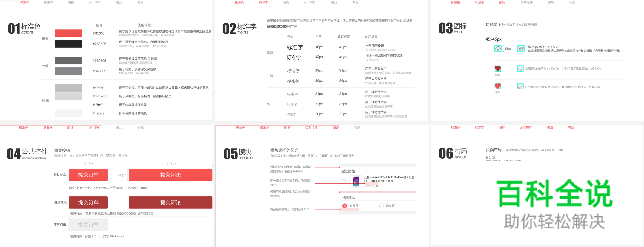Open 图标 tab in the 01 colors panel
This screenshot has width=644, height=247.
point(71,3)
